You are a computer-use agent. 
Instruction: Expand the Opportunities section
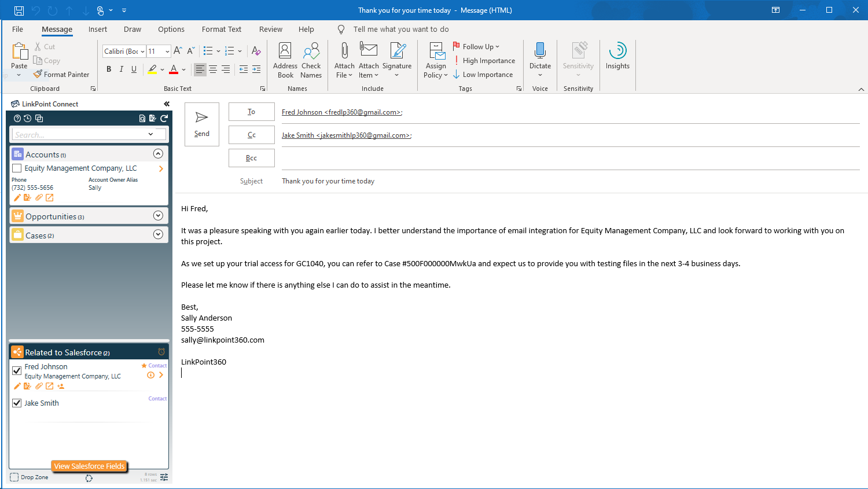pos(158,216)
